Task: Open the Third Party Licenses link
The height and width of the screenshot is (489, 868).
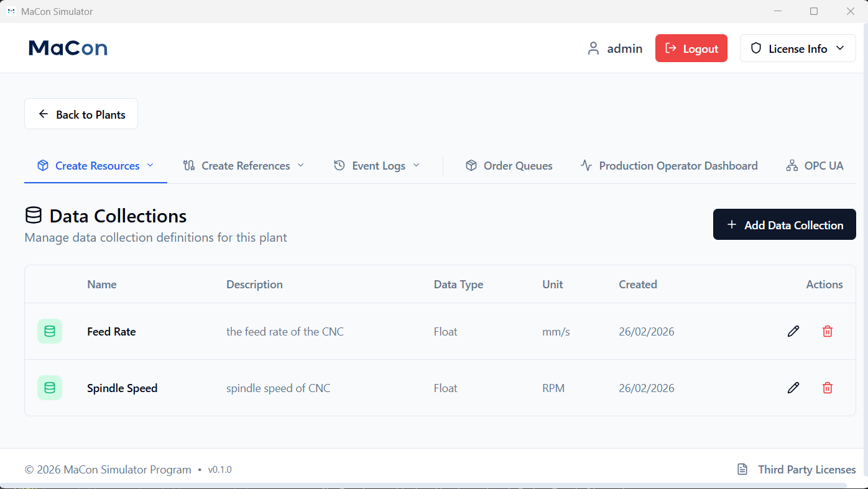Action: click(x=806, y=469)
